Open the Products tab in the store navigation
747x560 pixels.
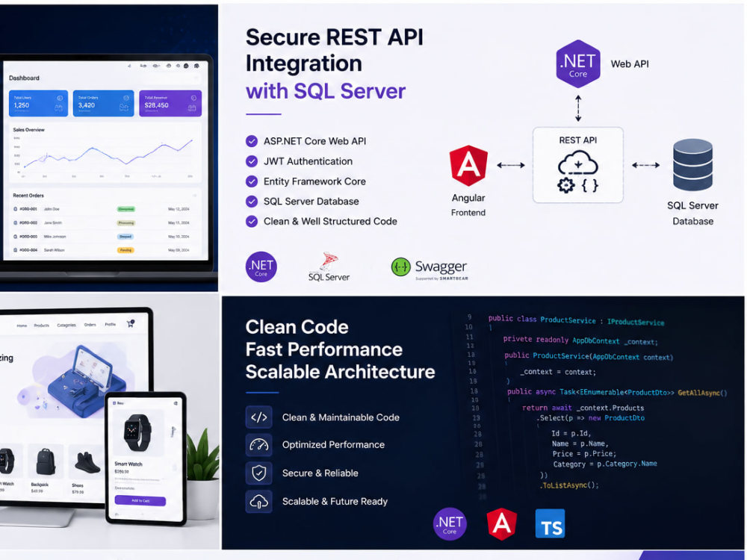tap(41, 326)
